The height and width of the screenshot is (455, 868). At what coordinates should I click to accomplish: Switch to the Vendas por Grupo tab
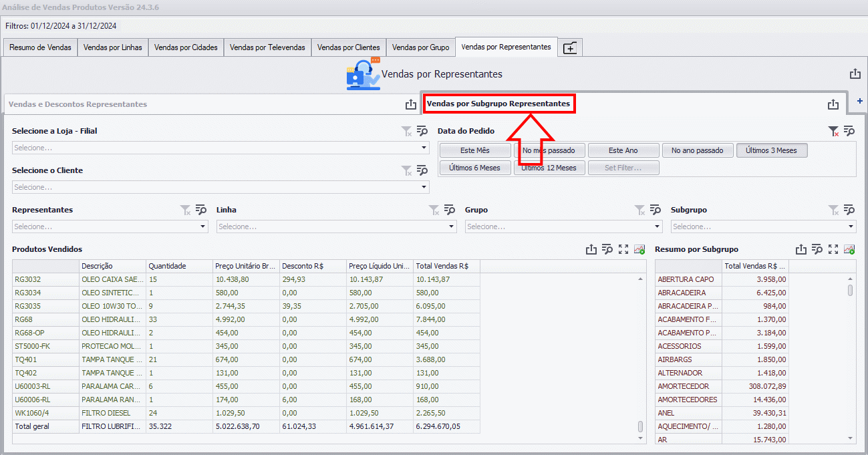pyautogui.click(x=420, y=47)
